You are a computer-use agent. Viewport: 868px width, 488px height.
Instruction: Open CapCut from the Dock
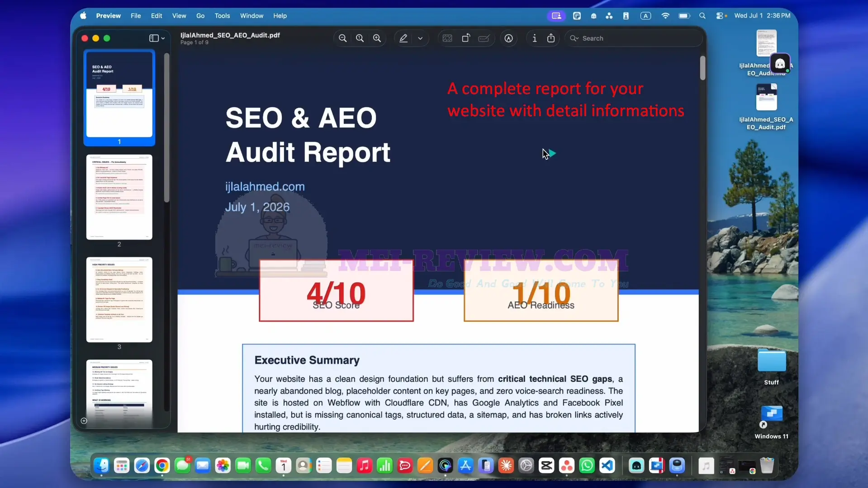point(546,465)
